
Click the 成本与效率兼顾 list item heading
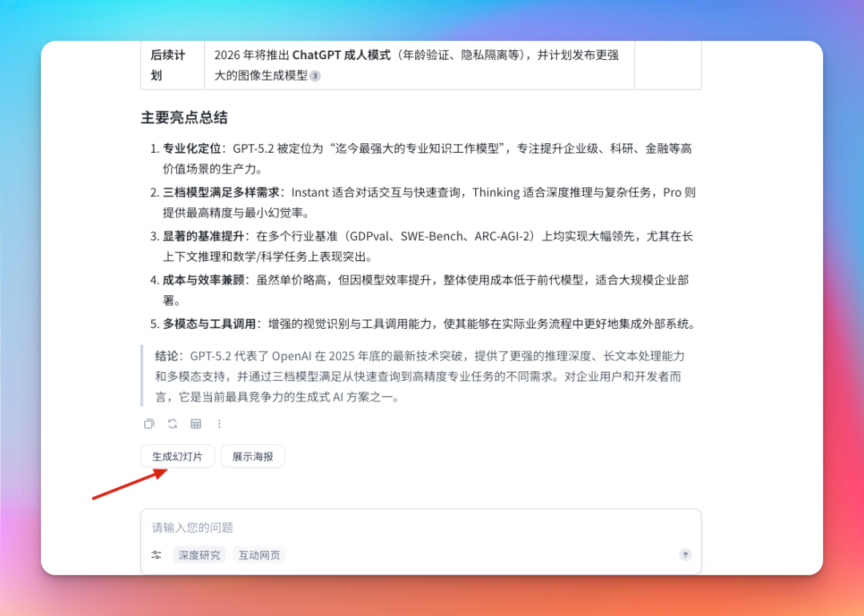(x=203, y=280)
